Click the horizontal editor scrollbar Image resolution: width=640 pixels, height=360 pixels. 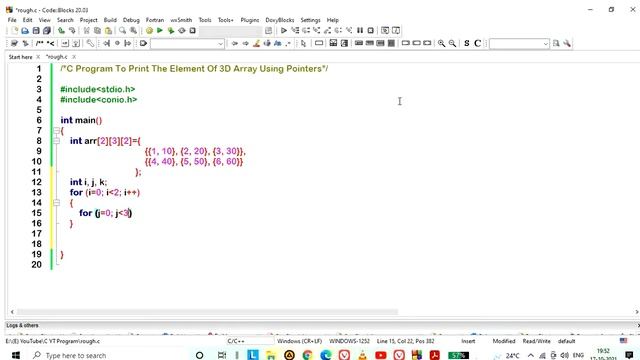(x=207, y=312)
